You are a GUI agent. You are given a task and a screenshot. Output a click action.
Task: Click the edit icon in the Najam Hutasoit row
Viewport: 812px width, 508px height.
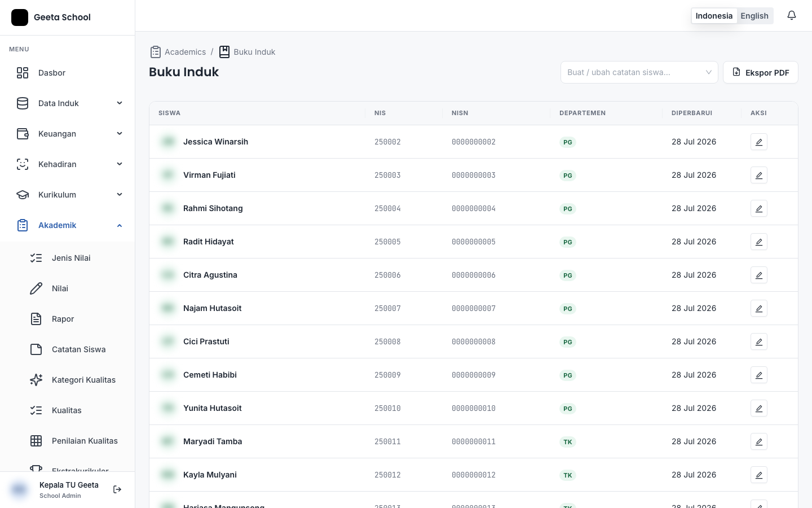click(x=759, y=308)
